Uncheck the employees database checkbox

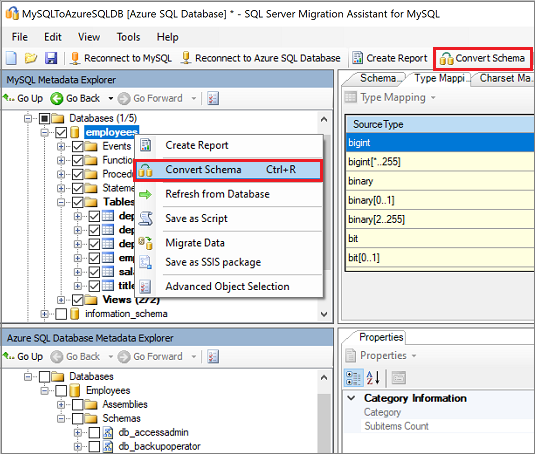(x=61, y=132)
